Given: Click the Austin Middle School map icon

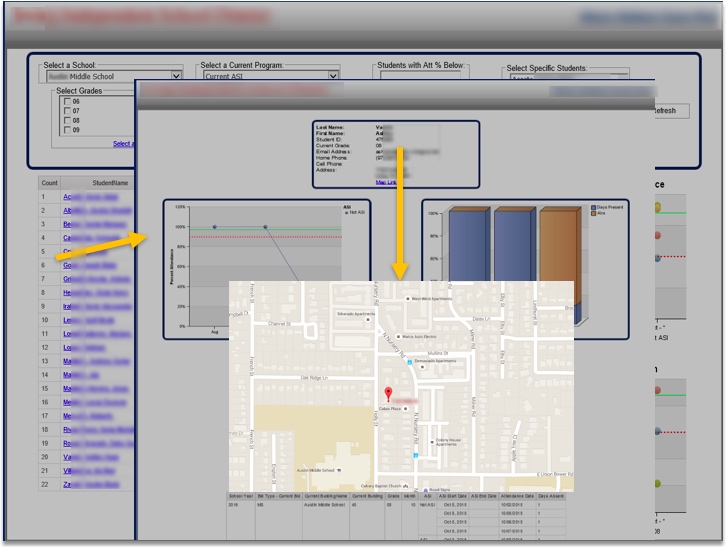Looking at the screenshot, I should 339,470.
